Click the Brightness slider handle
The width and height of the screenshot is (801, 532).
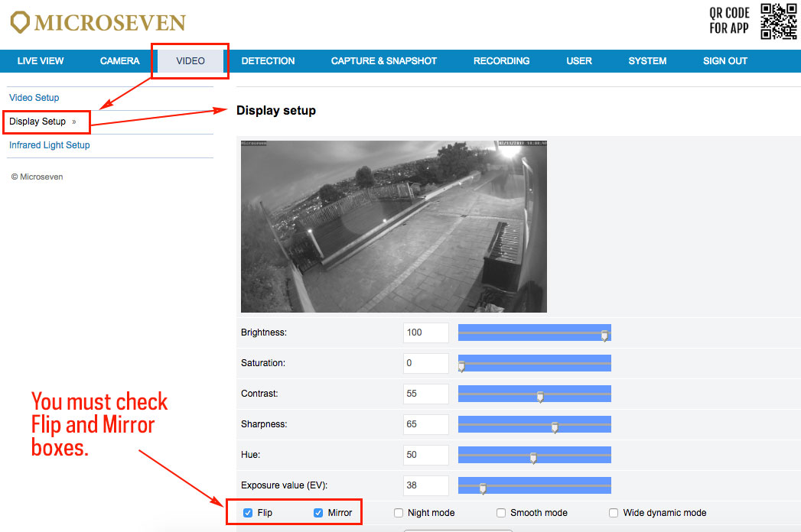[x=604, y=335]
